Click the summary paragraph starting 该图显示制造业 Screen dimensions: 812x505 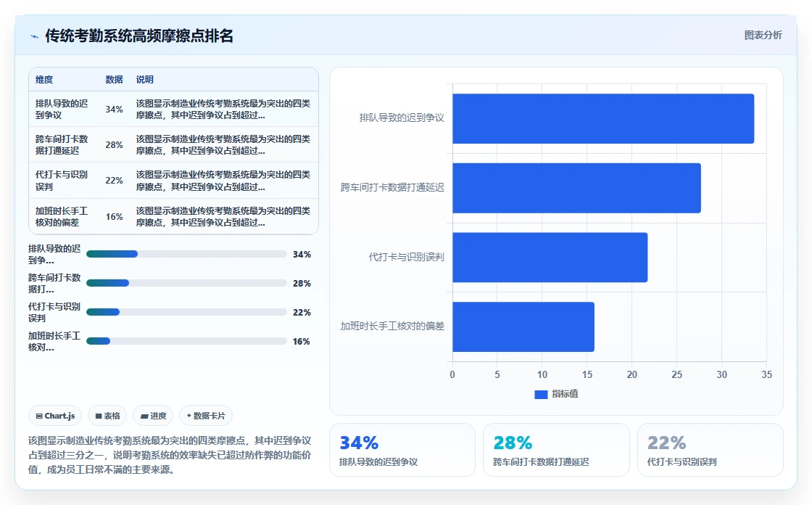pyautogui.click(x=170, y=455)
